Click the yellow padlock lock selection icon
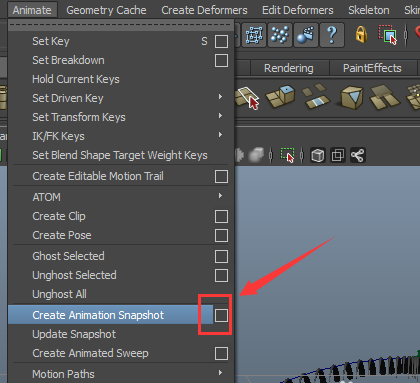The height and width of the screenshot is (383, 420). pyautogui.click(x=361, y=35)
